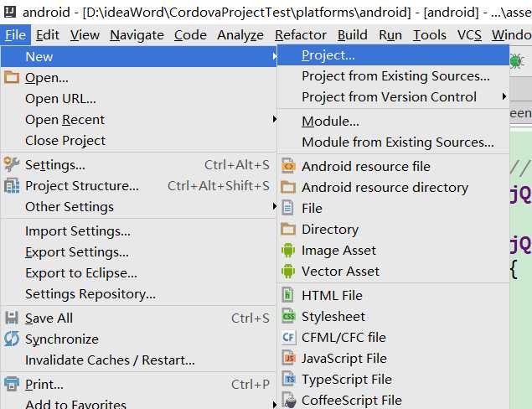Click the green debug bug toolbar icon
Screen dimensions: 532x409
coord(517,61)
